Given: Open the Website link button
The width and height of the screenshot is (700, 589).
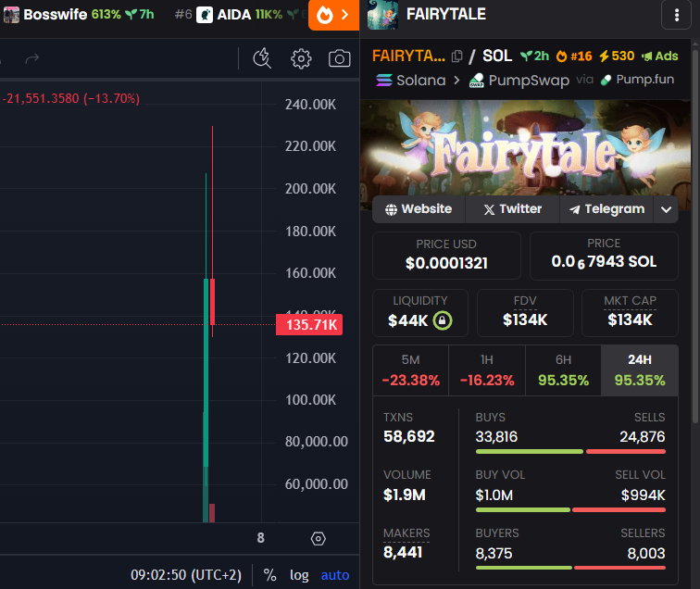Looking at the screenshot, I should point(419,209).
